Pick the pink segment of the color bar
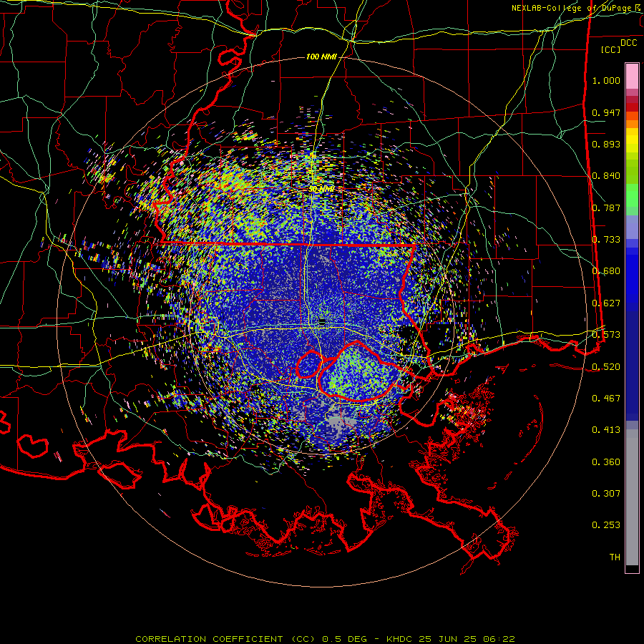This screenshot has width=644, height=644. 632,76
